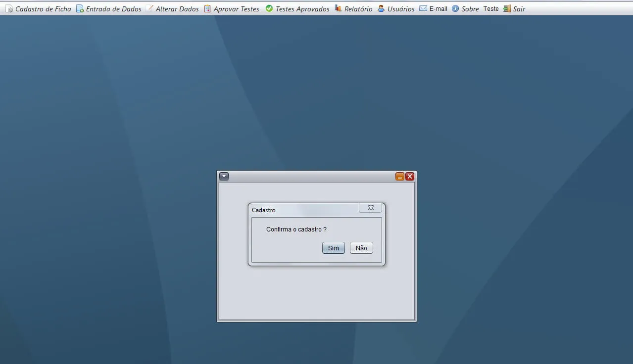Click the "Confirma o cadastro ?" message text

pyautogui.click(x=296, y=229)
